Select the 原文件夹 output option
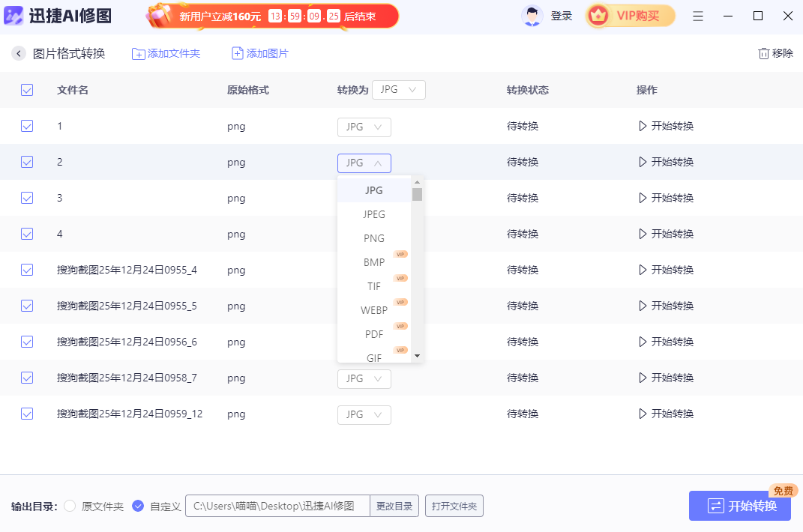This screenshot has width=803, height=532. pos(69,506)
